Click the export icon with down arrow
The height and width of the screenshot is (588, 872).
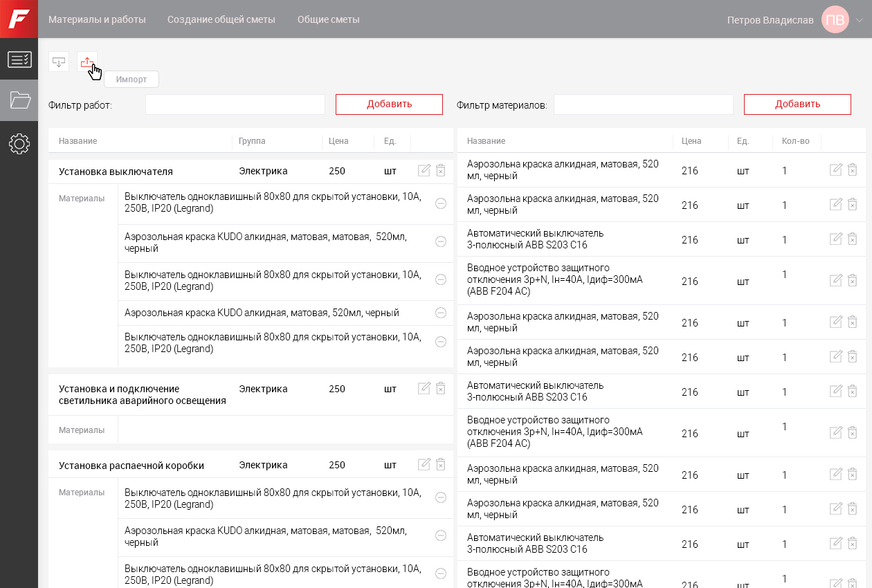click(x=59, y=62)
